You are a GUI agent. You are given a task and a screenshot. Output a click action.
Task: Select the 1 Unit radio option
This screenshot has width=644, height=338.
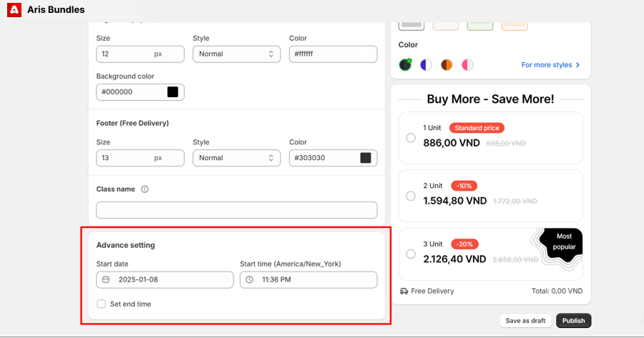tap(411, 138)
